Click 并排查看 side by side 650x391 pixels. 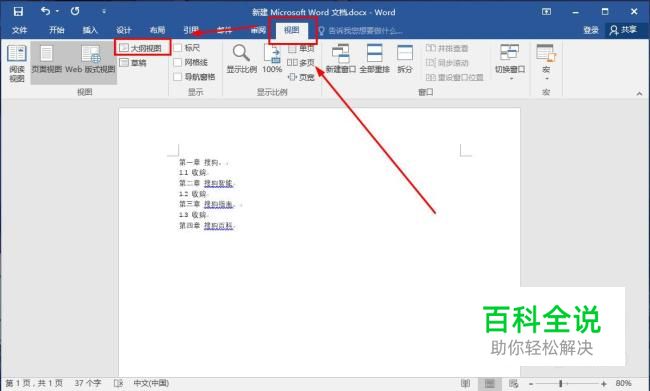click(x=447, y=49)
